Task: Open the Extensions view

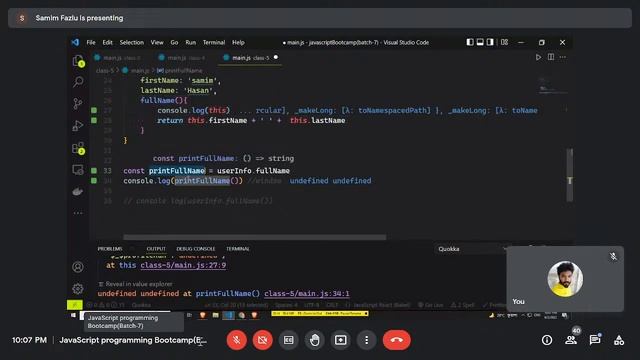Action: [78, 148]
